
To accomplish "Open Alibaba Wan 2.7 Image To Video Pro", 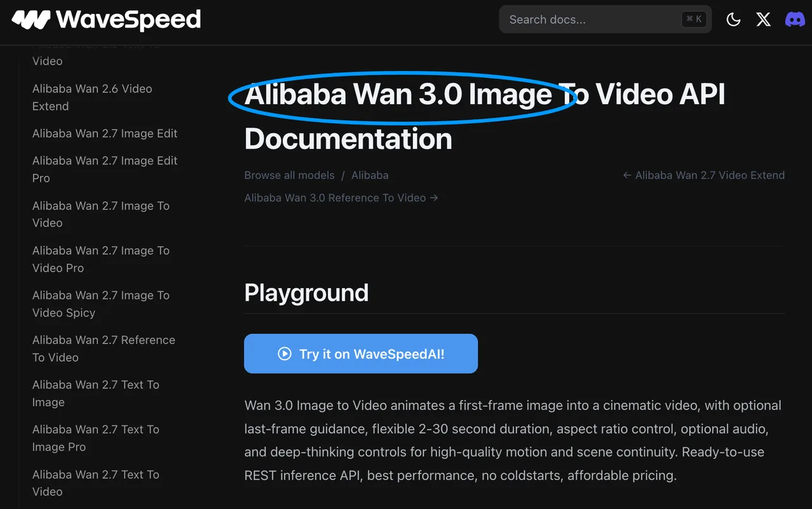I will pyautogui.click(x=101, y=259).
